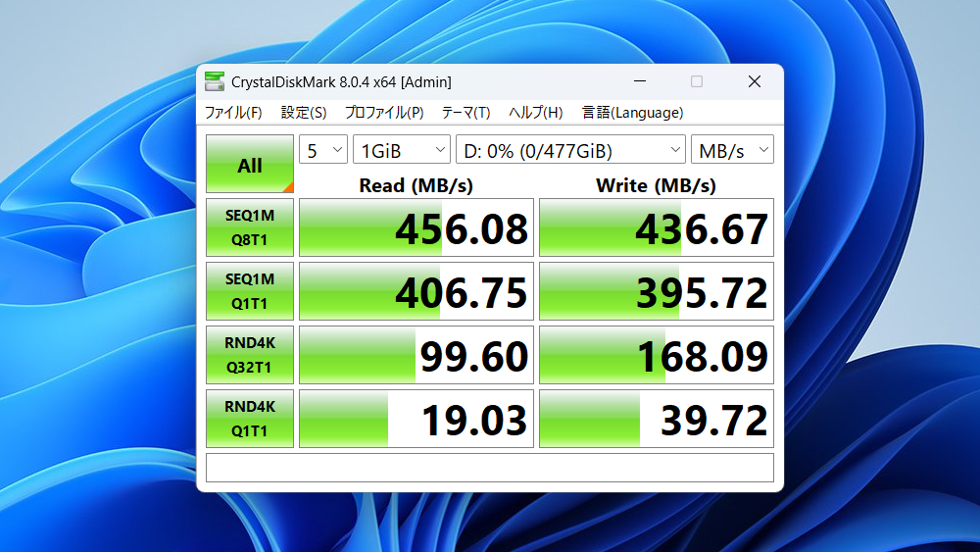Close the CrystalDiskMark window
This screenshot has width=980, height=552.
(x=755, y=81)
